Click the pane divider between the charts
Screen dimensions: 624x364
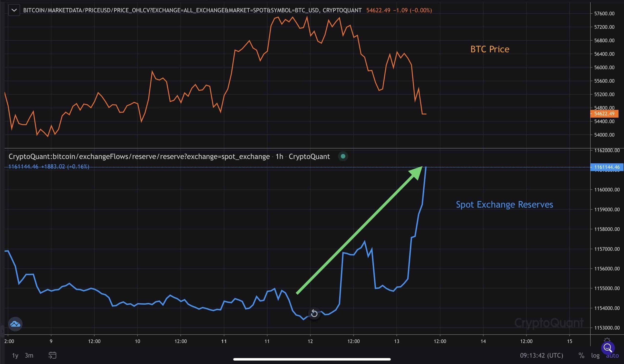pos(297,148)
